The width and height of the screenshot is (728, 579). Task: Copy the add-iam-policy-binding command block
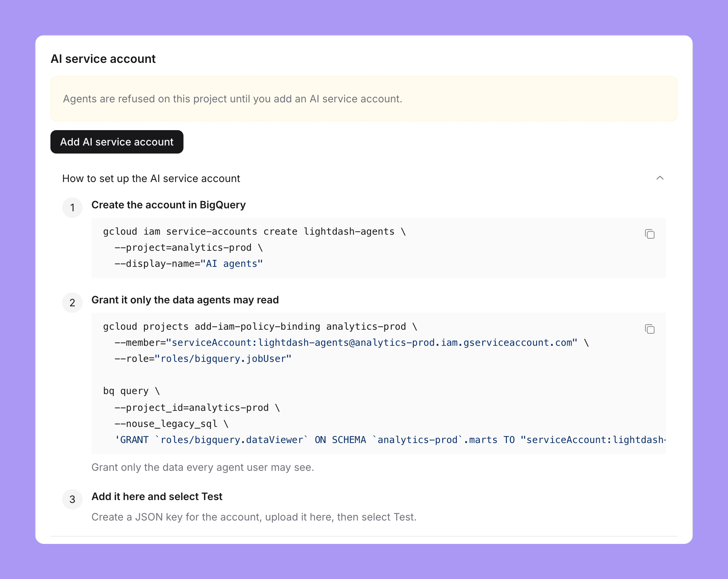pos(649,329)
